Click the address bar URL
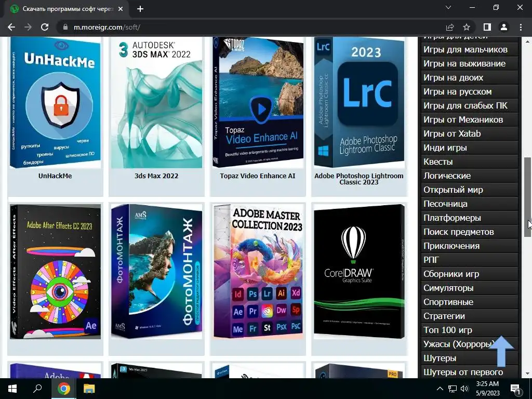The height and width of the screenshot is (399, 532). tap(107, 27)
